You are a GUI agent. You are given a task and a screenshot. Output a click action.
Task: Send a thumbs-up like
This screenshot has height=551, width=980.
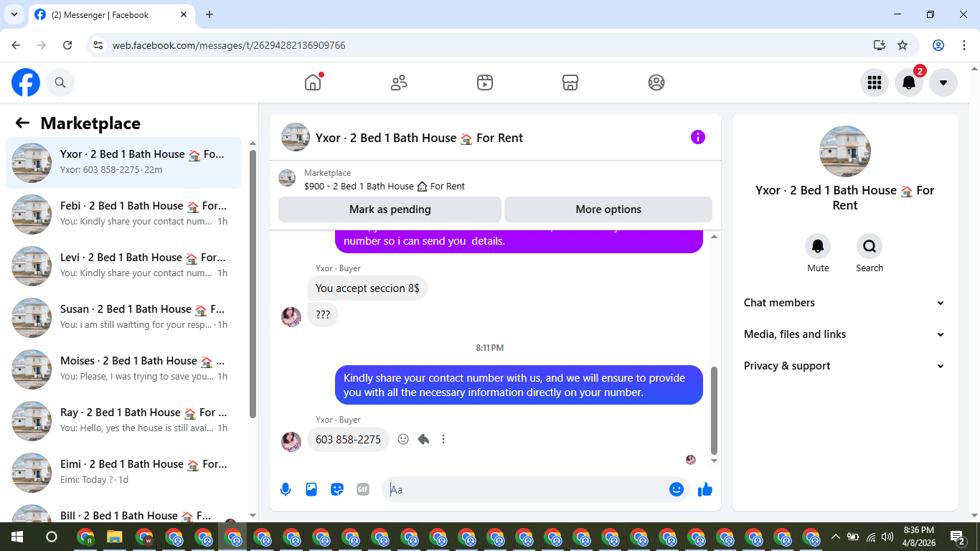(x=705, y=489)
